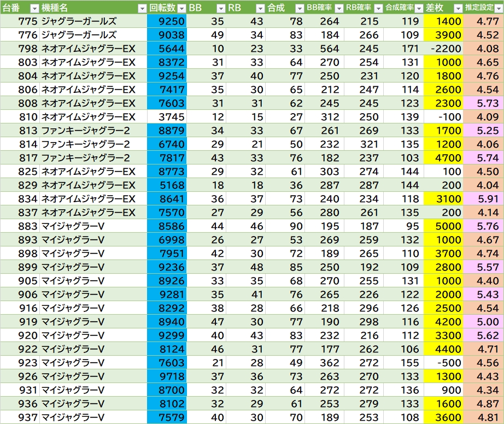
Task: Select rotation count 9299 cell
Action: pos(167,335)
